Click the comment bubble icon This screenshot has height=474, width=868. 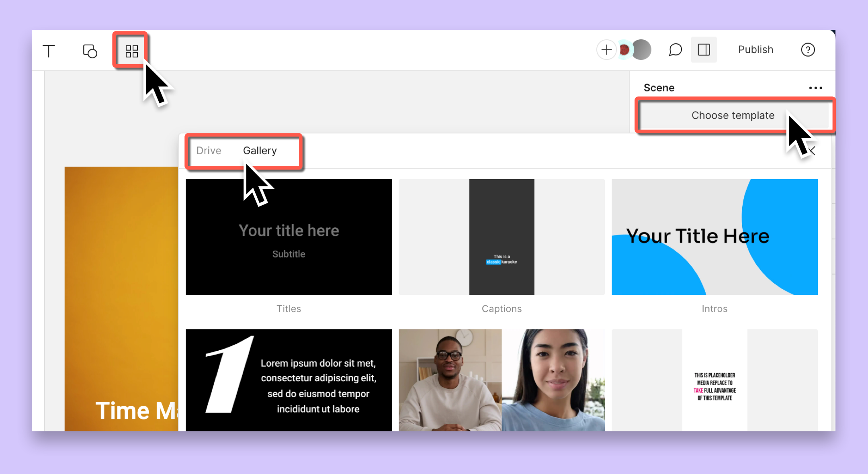pyautogui.click(x=675, y=49)
